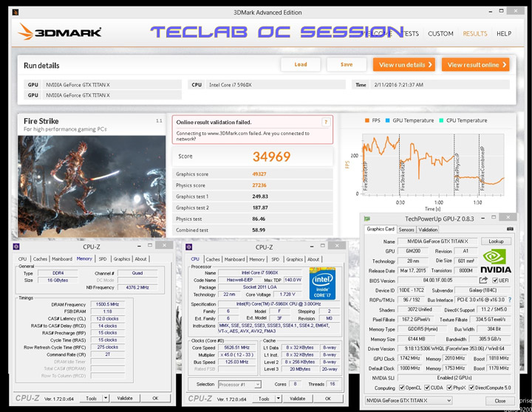Screen dimensions: 532x412
Task: Open SPD tab in the left CPU-Z window
Action: coord(103,258)
